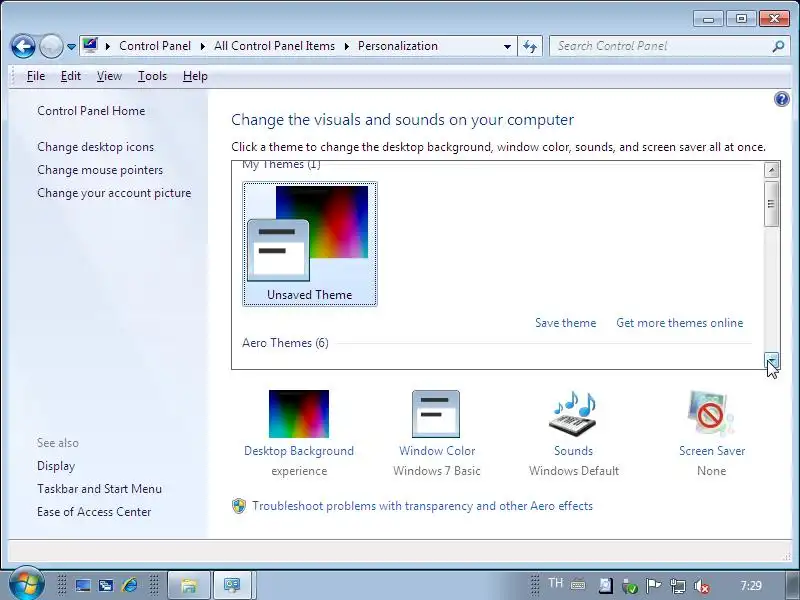Click the shield icon beside Troubleshoot link
This screenshot has height=600, width=800.
[x=239, y=506]
